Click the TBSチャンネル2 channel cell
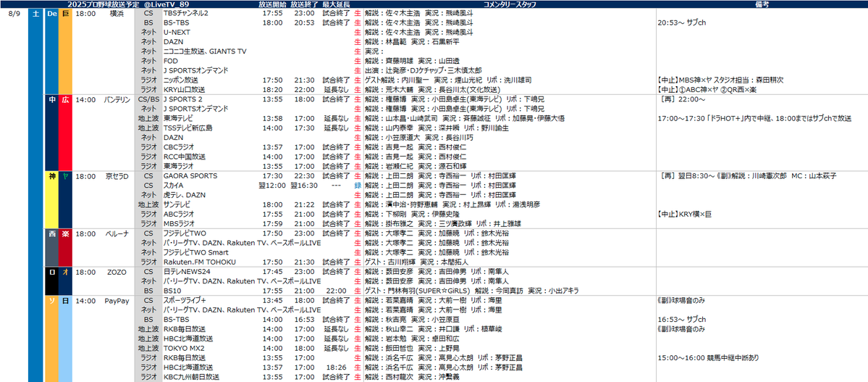 click(x=186, y=13)
